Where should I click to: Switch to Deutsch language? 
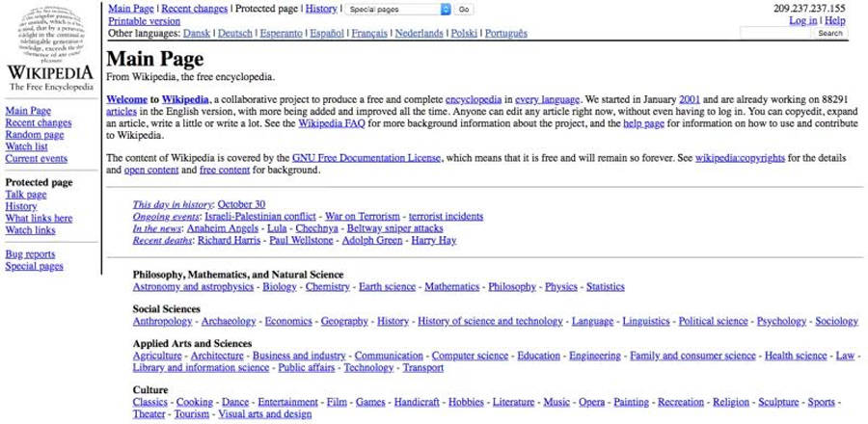coord(234,33)
